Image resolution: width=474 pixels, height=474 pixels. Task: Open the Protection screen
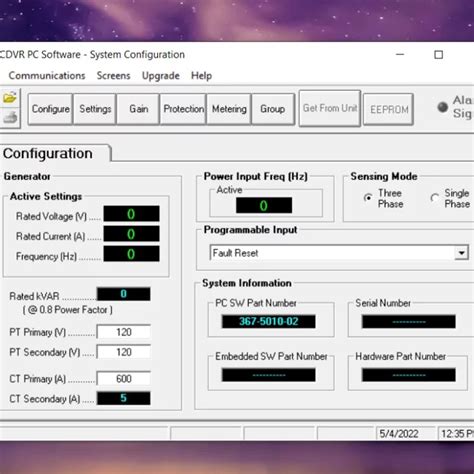point(183,109)
